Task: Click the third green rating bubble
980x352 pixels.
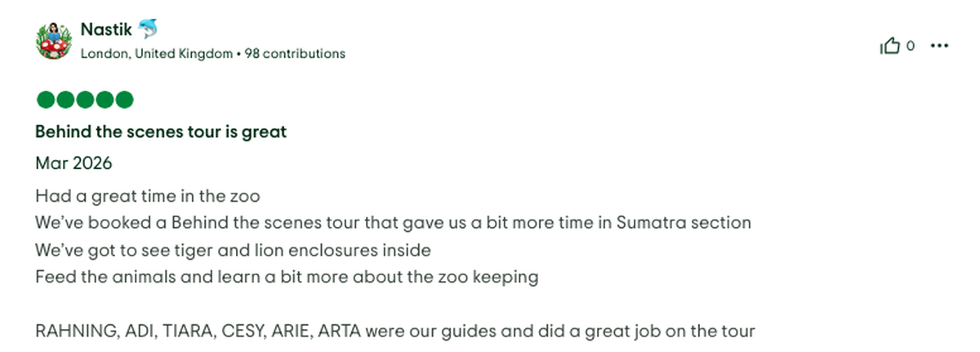Action: click(85, 100)
